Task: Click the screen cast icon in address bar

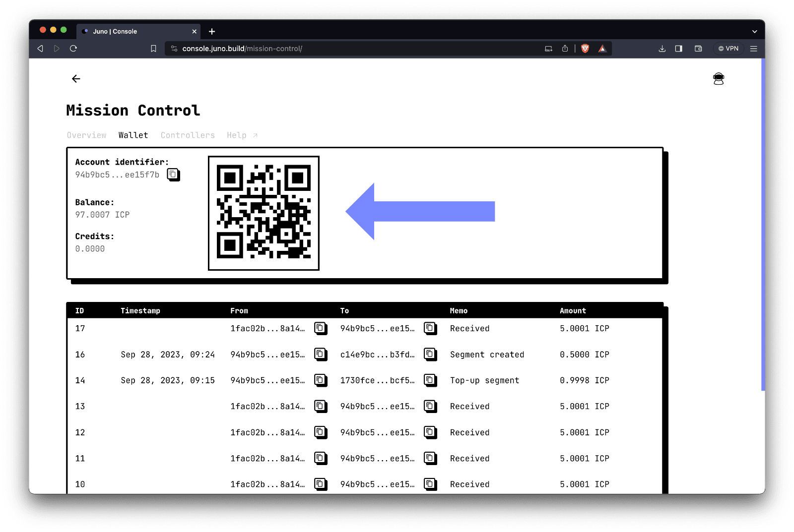Action: click(548, 49)
